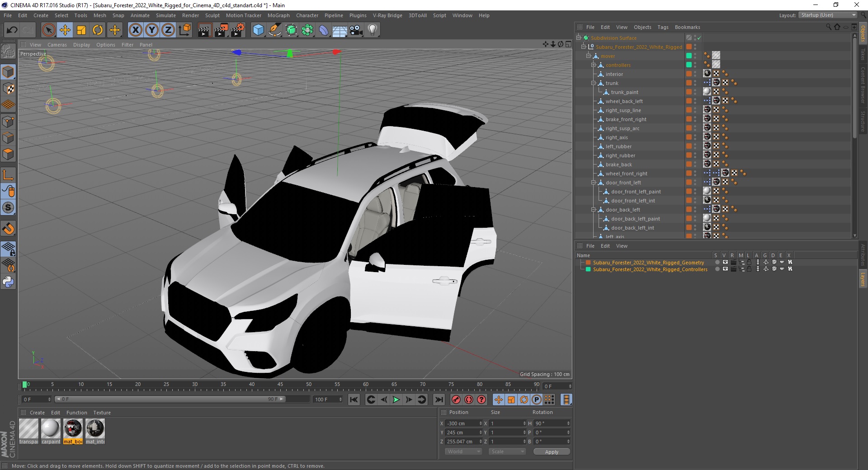The image size is (868, 470).
Task: Toggle visibility dots for interior object
Action: pyautogui.click(x=695, y=74)
